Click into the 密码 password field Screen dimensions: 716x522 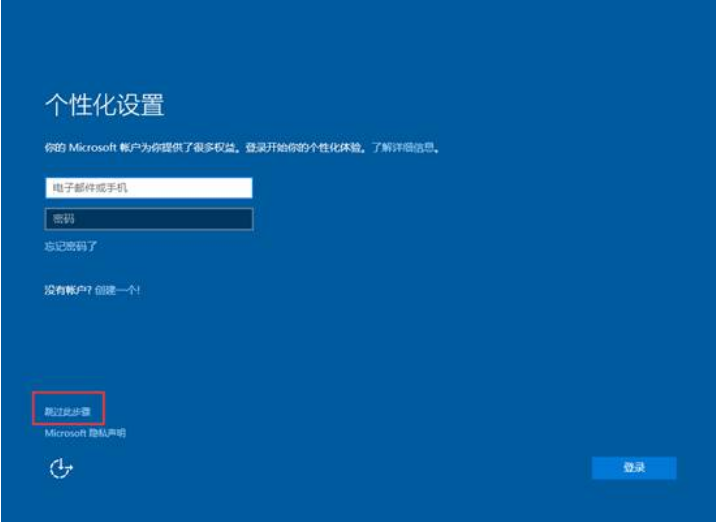click(x=148, y=219)
